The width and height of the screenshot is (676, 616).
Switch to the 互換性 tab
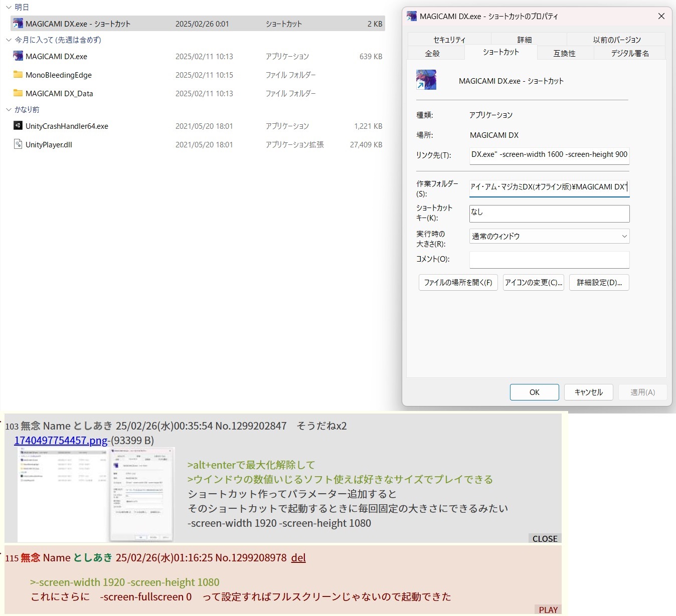click(x=564, y=53)
